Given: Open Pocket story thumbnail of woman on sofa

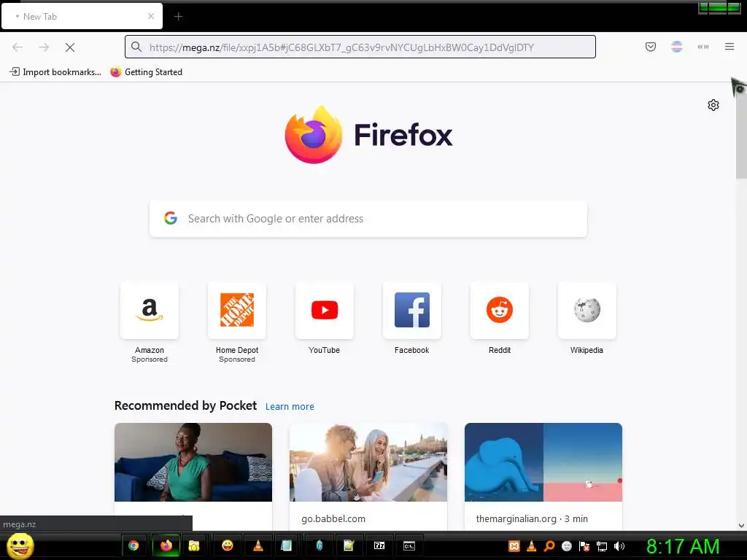Looking at the screenshot, I should click(x=193, y=462).
